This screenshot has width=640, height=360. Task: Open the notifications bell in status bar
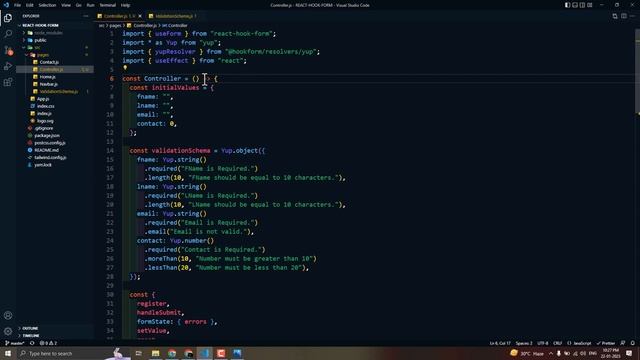tap(633, 343)
